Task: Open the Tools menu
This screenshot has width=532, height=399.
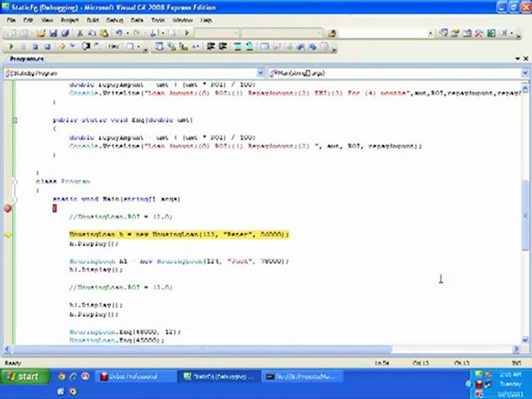Action: (158, 21)
